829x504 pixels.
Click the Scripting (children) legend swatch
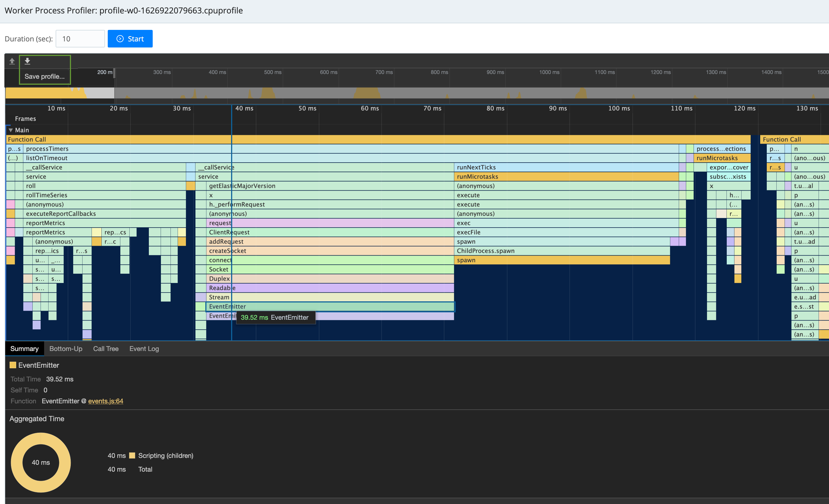(132, 455)
